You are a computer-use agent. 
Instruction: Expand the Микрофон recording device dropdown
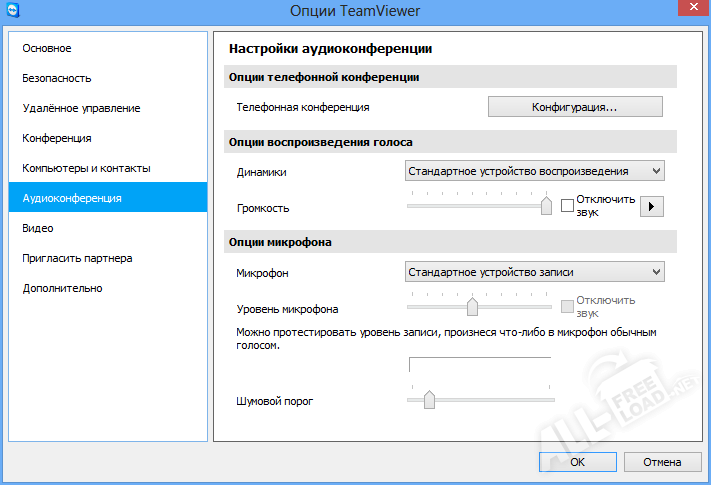(534, 271)
